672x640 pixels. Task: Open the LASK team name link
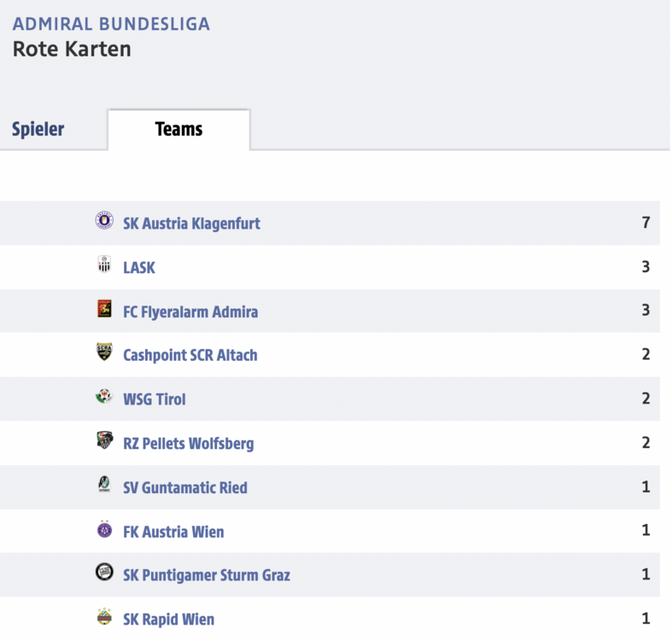tap(139, 267)
